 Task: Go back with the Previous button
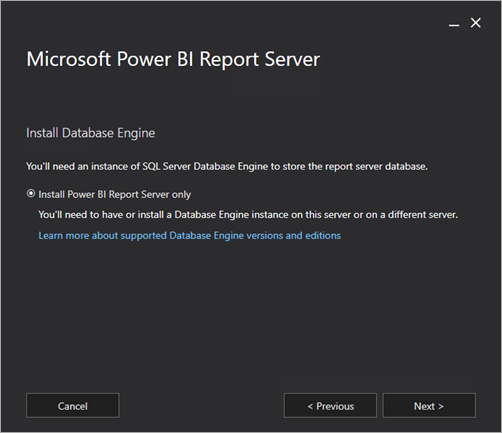pos(330,406)
